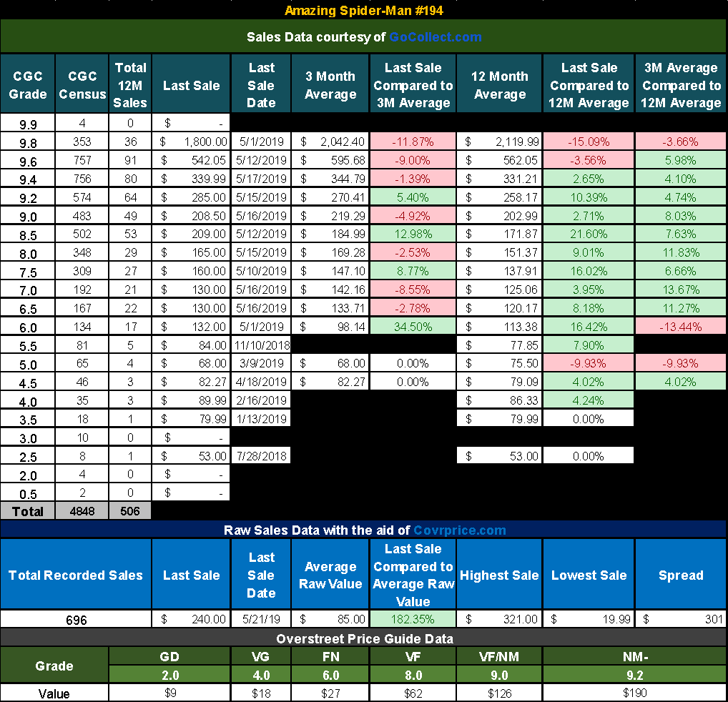This screenshot has height=702, width=728.
Task: Click the 34.50% cell
Action: click(x=413, y=327)
